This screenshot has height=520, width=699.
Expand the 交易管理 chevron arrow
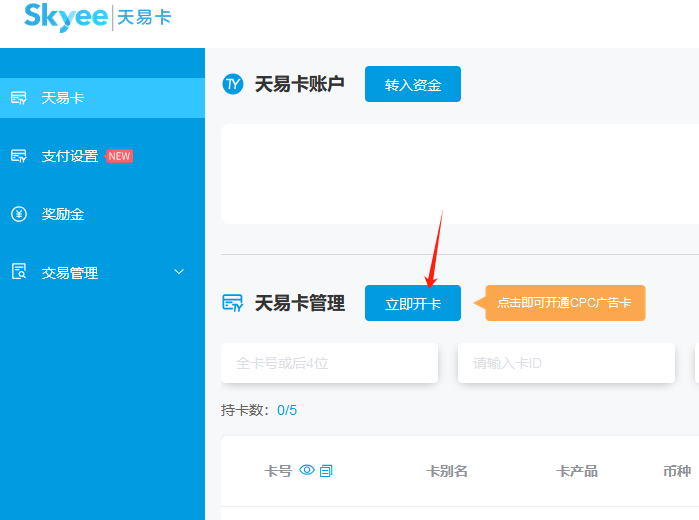pyautogui.click(x=179, y=272)
